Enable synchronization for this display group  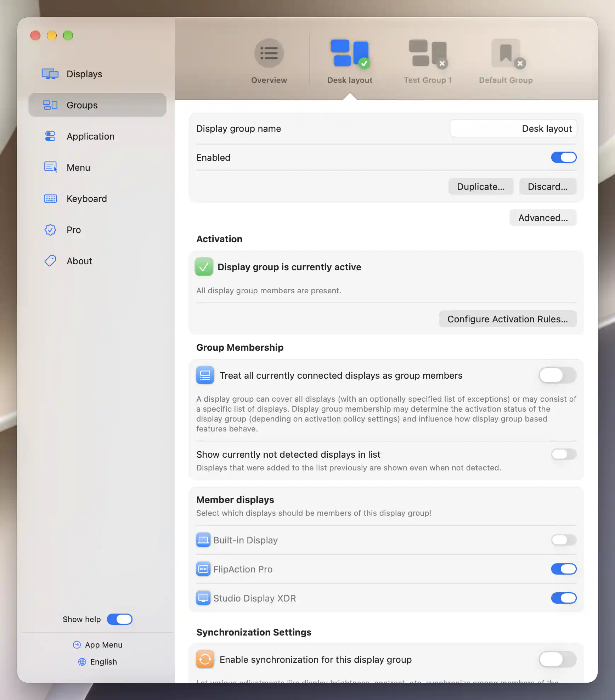(x=558, y=659)
